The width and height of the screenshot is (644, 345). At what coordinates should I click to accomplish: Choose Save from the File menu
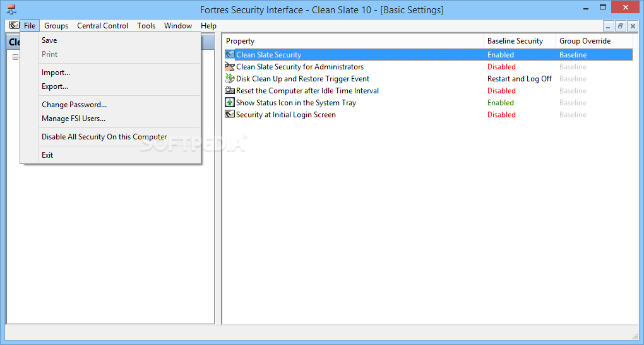pos(110,40)
